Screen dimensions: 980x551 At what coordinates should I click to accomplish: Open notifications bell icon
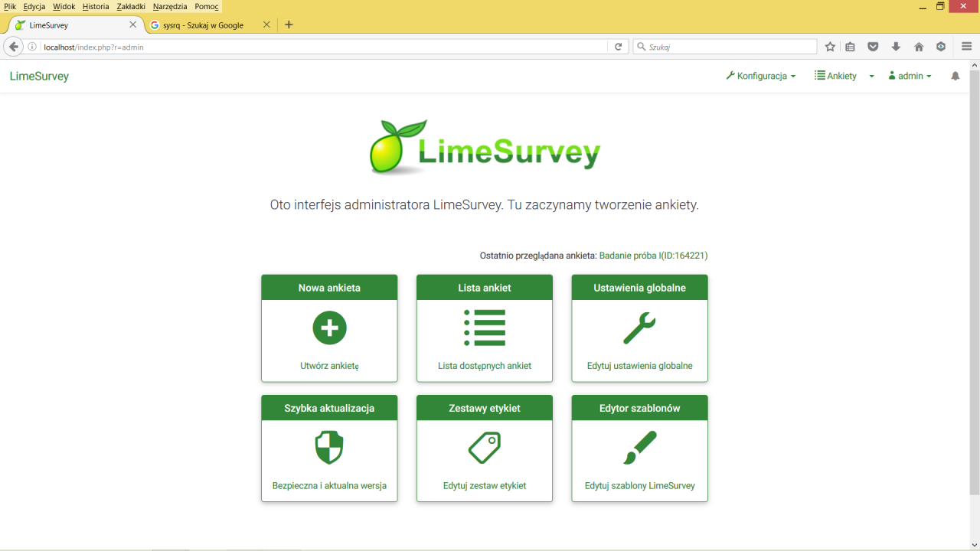coord(955,76)
